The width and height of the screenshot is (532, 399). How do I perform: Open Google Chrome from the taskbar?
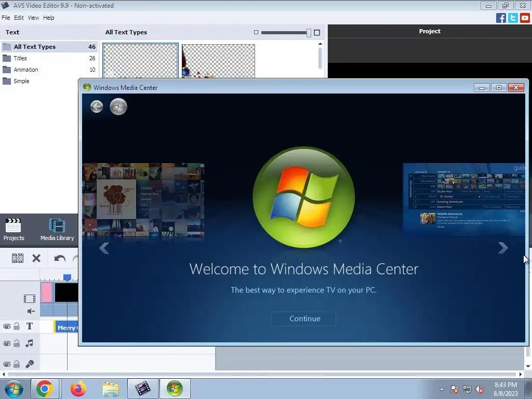tap(45, 389)
